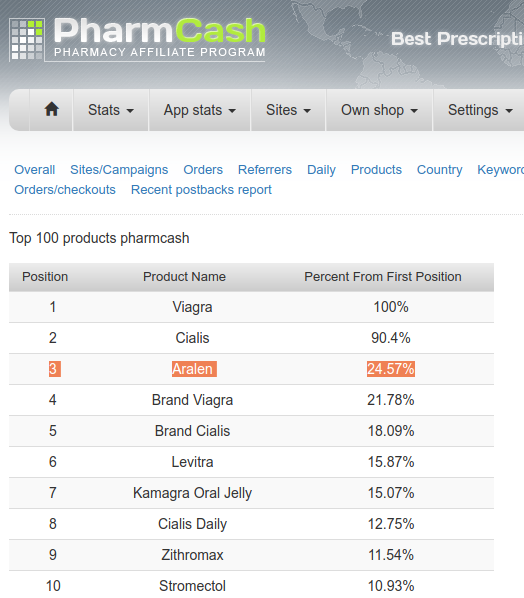Select the Products report link
The image size is (524, 598).
pyautogui.click(x=376, y=170)
